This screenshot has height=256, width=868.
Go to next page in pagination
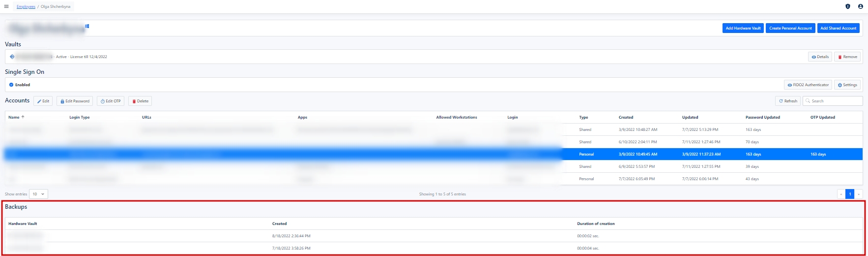[859, 194]
